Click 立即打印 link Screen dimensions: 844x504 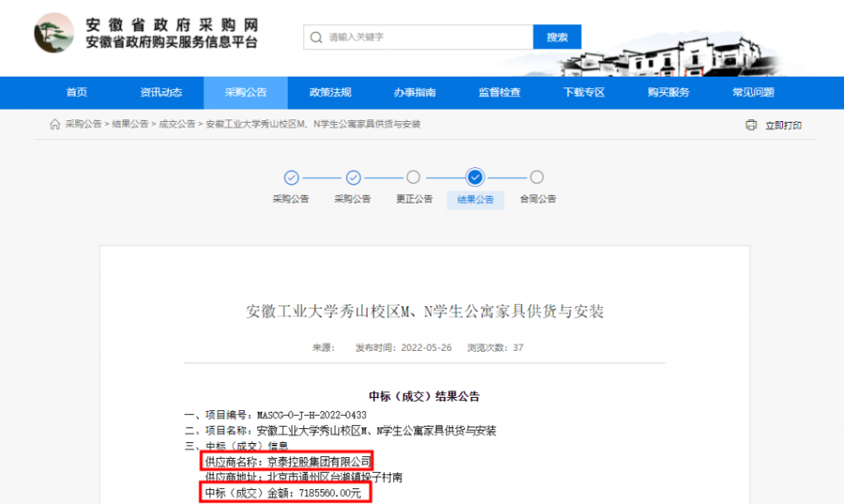783,125
